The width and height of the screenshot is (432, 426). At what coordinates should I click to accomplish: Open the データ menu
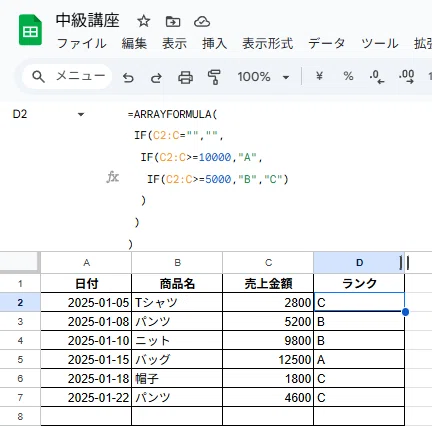327,44
